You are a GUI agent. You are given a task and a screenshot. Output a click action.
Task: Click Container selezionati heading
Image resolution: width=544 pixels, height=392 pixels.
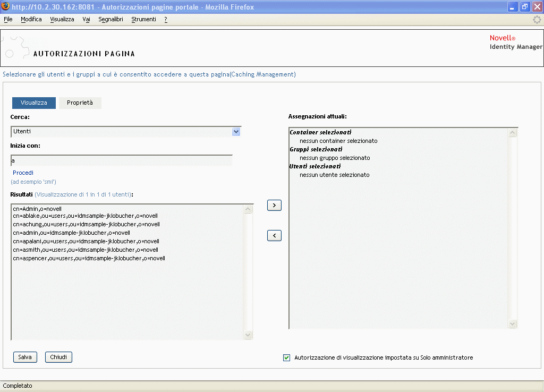point(320,132)
